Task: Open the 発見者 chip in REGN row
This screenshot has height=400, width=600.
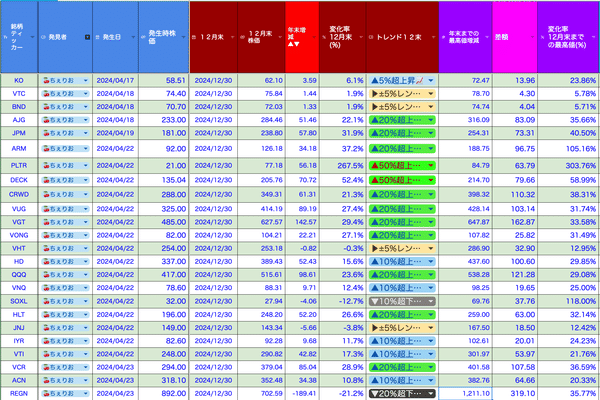Action: click(x=65, y=393)
